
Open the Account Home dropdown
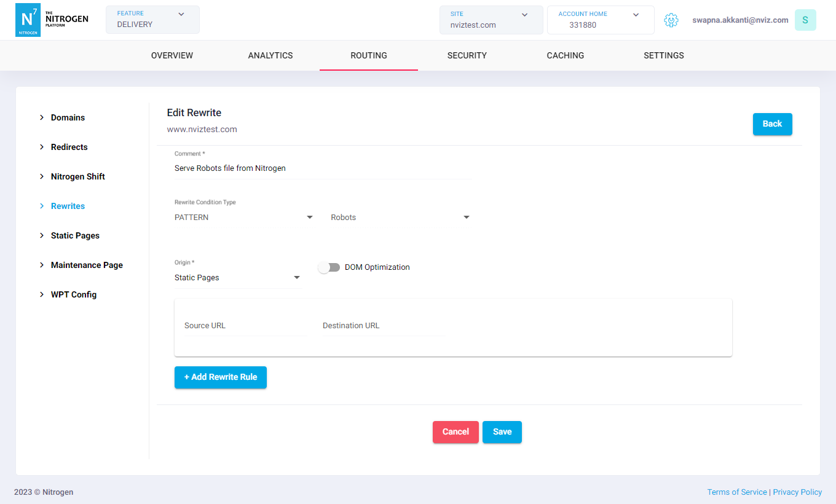(600, 20)
